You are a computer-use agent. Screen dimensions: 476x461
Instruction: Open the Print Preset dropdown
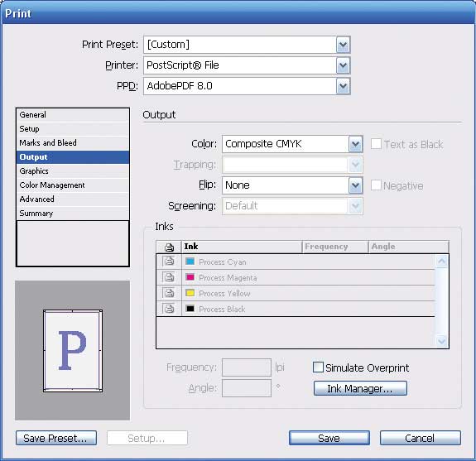pos(343,45)
